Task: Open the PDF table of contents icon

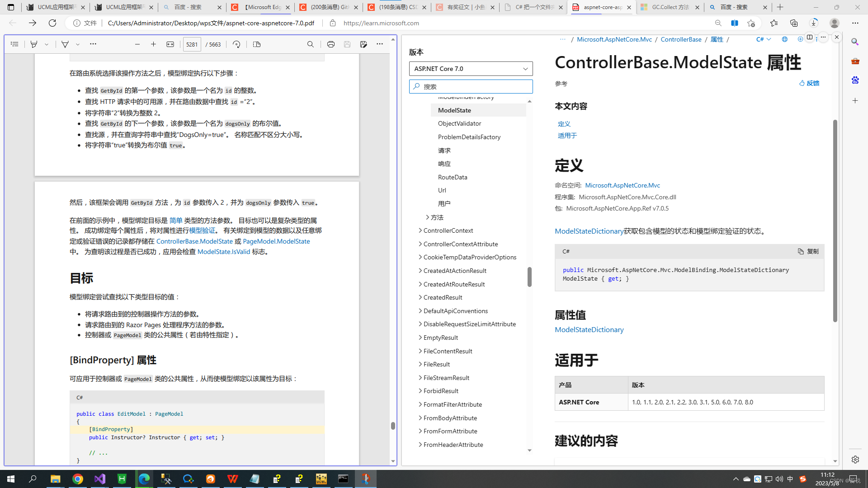Action: point(14,44)
